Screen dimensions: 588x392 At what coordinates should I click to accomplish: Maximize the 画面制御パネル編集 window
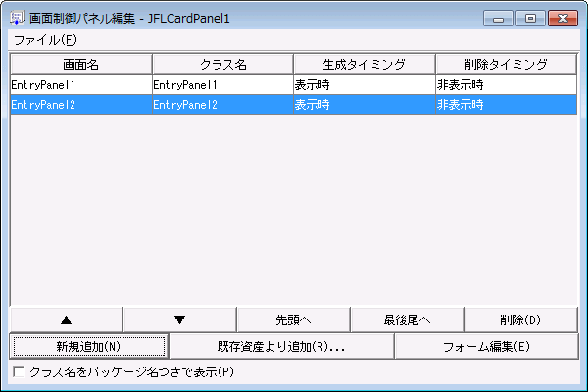[x=530, y=18]
